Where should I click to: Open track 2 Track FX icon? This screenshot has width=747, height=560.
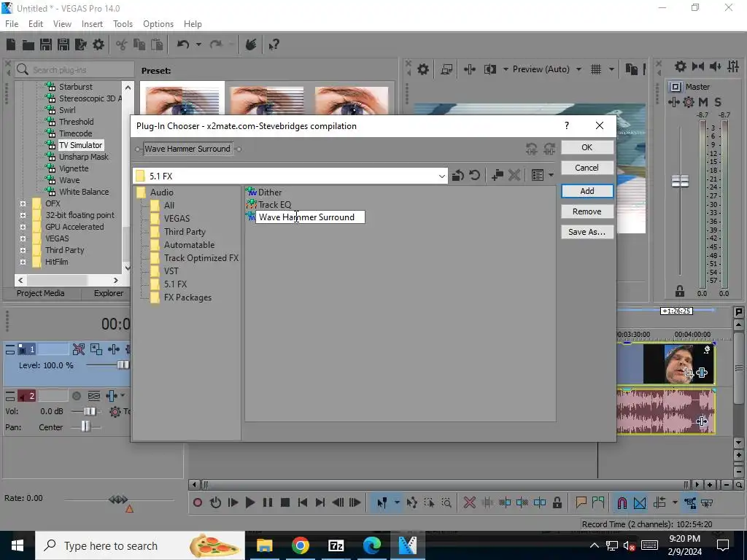(112, 396)
